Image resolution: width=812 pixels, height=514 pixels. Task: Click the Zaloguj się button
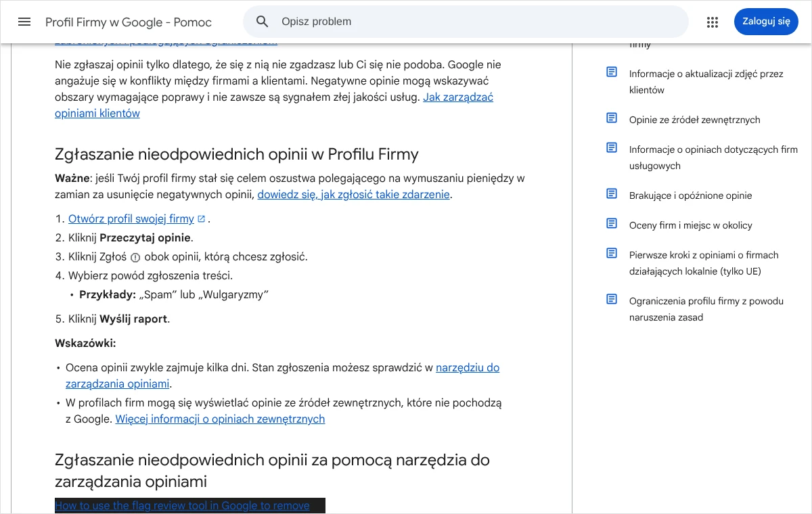[766, 22]
